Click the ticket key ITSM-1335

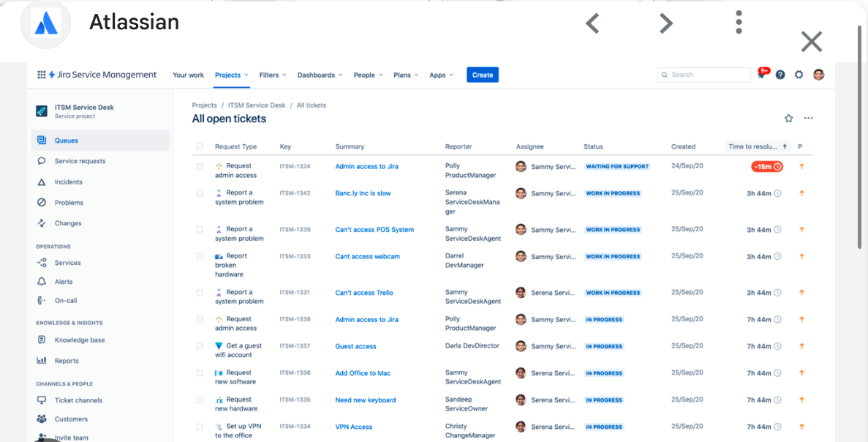point(295,400)
